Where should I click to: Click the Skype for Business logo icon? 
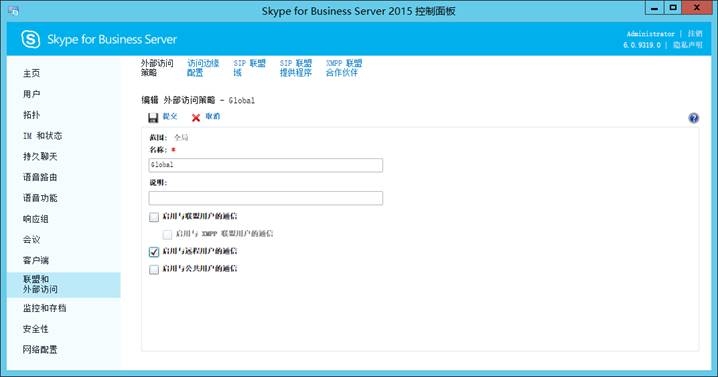31,39
